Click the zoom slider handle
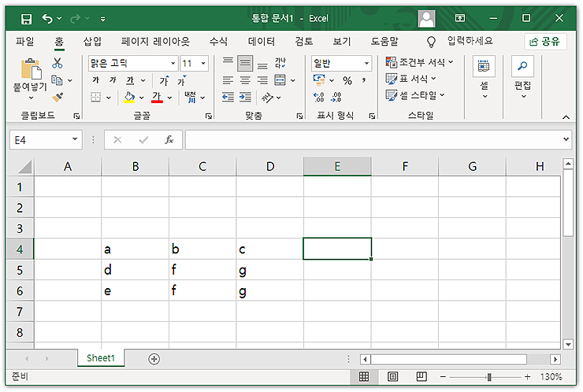 (489, 377)
